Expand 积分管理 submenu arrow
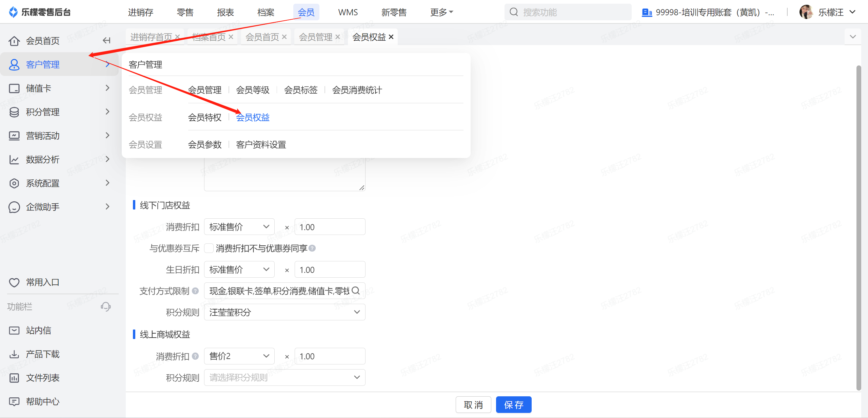This screenshot has height=418, width=868. 107,112
